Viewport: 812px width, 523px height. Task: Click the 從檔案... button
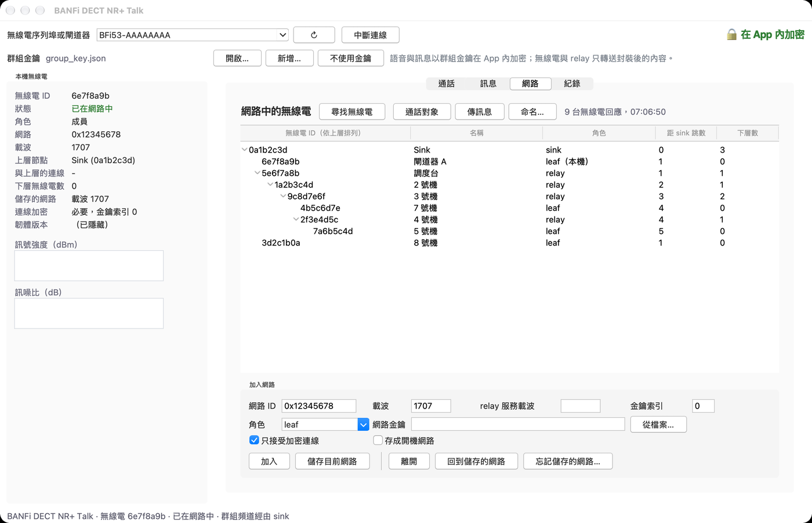(658, 424)
